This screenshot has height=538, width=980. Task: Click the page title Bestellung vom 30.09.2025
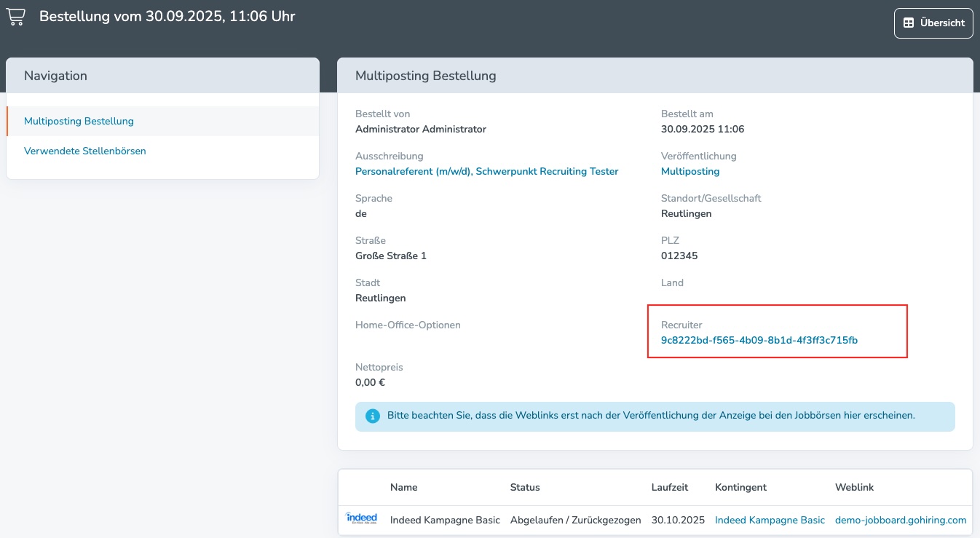(x=167, y=16)
